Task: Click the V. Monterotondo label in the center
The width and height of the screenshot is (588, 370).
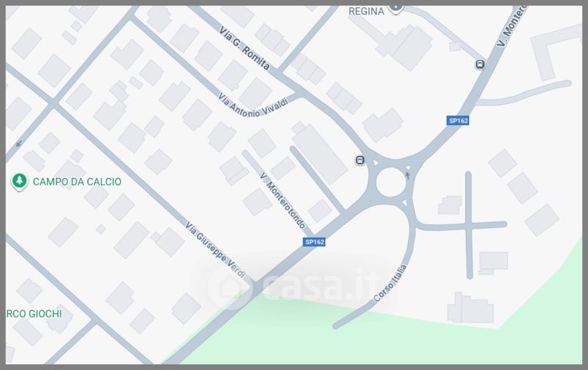Action: pos(283,200)
